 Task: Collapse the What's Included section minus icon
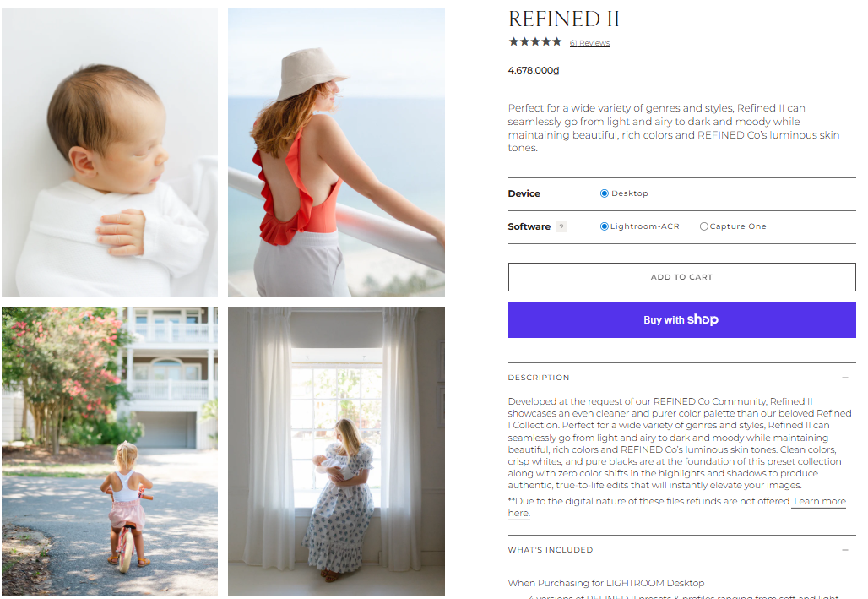(x=844, y=550)
